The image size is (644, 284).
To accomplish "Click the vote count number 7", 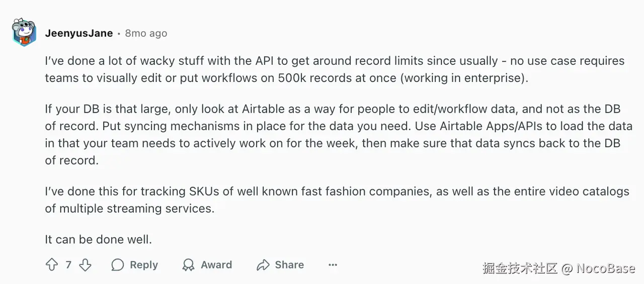I will 68,265.
